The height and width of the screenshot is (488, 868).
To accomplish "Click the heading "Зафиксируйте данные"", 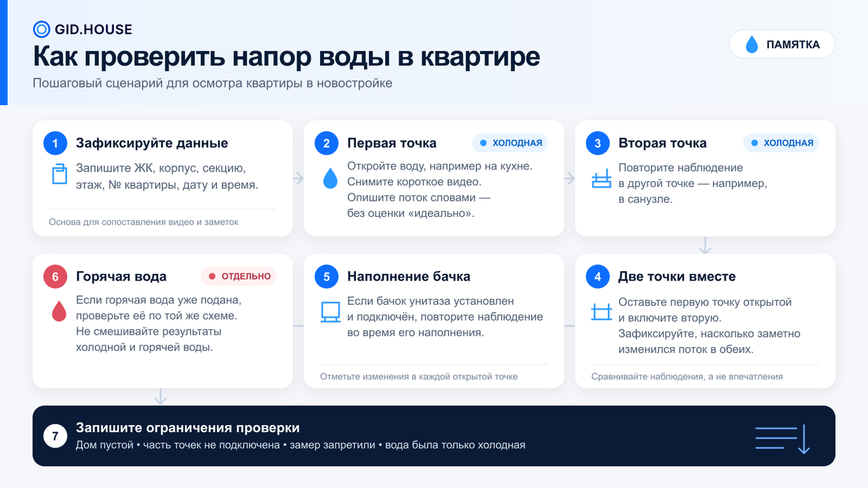I will point(152,143).
